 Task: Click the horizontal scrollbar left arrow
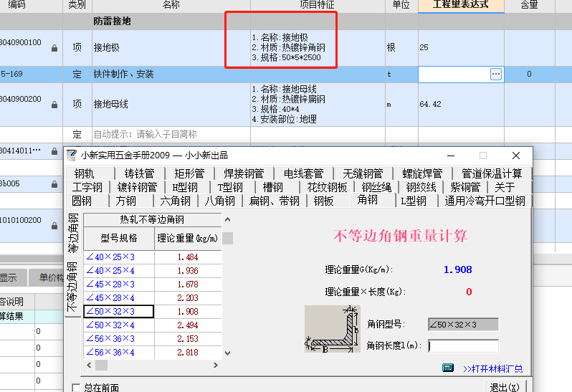tap(89, 365)
